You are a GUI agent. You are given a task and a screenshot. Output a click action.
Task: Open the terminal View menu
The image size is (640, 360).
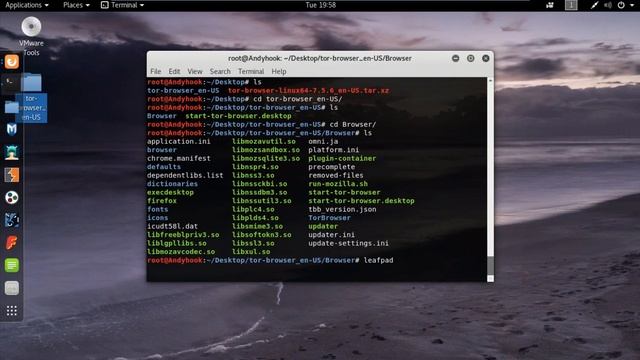(x=195, y=71)
